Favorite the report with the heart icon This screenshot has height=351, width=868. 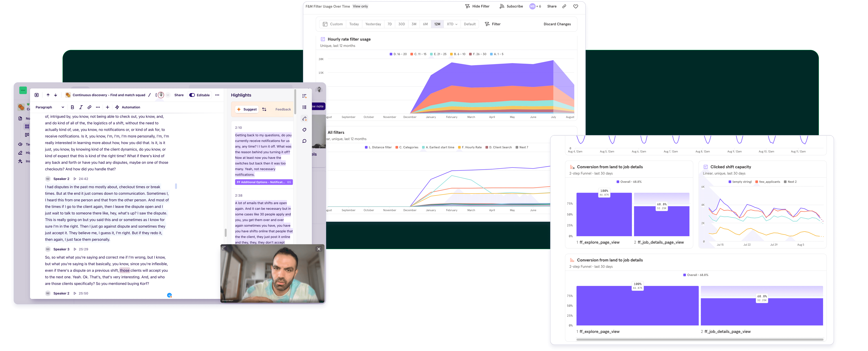click(576, 6)
